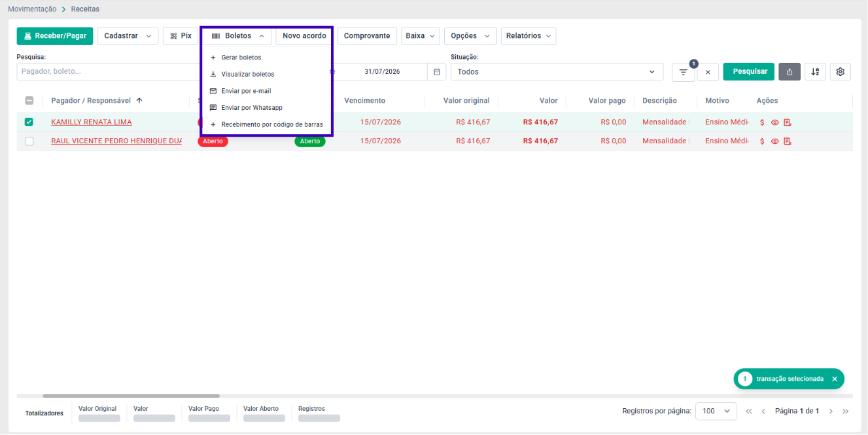This screenshot has width=868, height=435.
Task: Click dollar sign icon for Kamilly's row
Action: coord(762,122)
